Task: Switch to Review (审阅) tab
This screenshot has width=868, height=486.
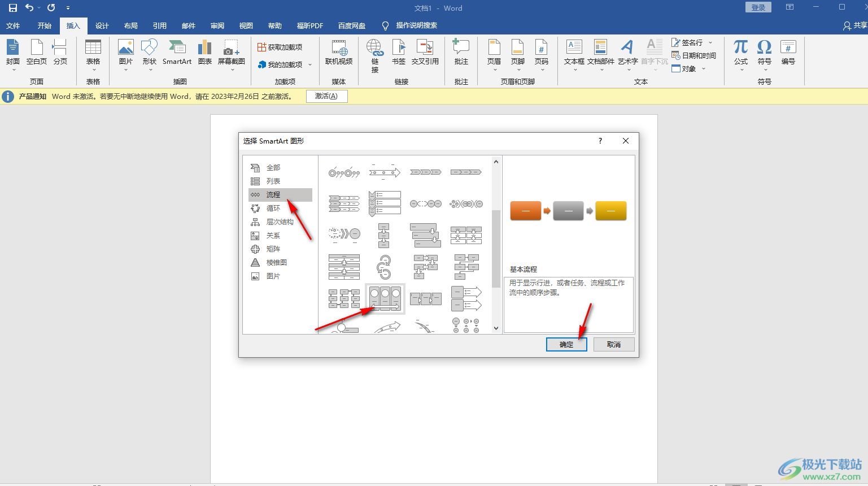Action: point(217,25)
